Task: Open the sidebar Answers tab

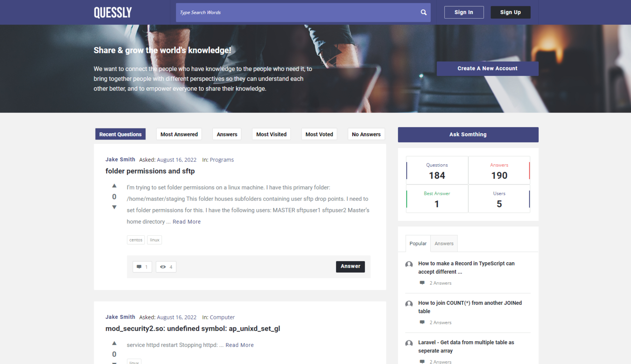Action: 443,243
